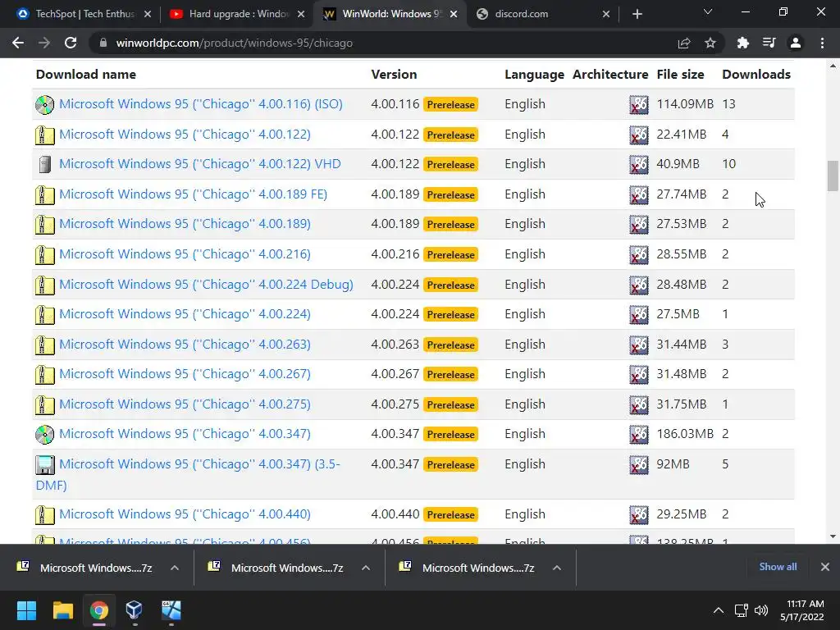This screenshot has width=840, height=630.
Task: Click the archive icon for Chicago 4.00.216
Action: [45, 255]
